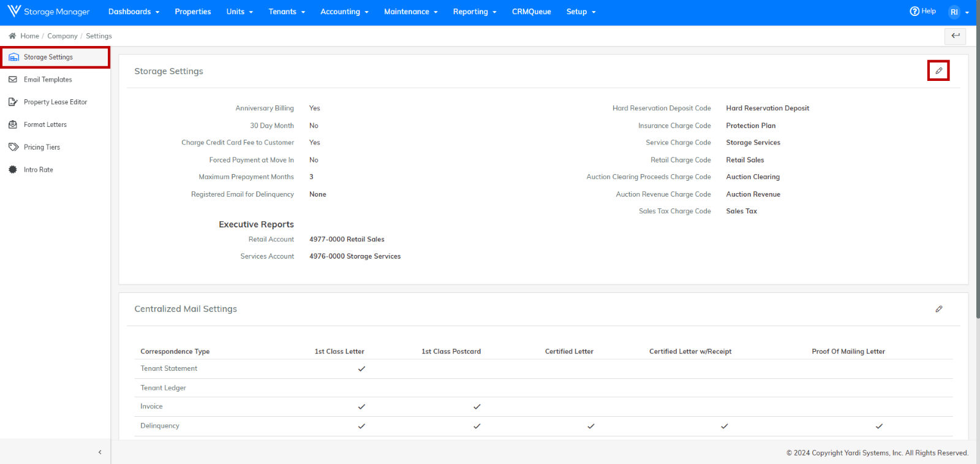The image size is (980, 464).
Task: Click the Executive Reports heading
Action: (x=256, y=224)
